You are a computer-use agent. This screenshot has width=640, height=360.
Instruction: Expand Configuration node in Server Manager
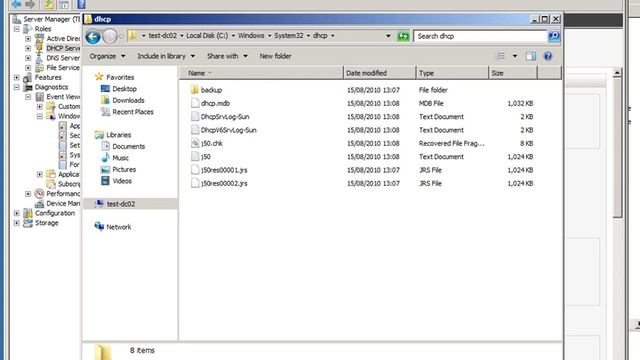tap(17, 213)
